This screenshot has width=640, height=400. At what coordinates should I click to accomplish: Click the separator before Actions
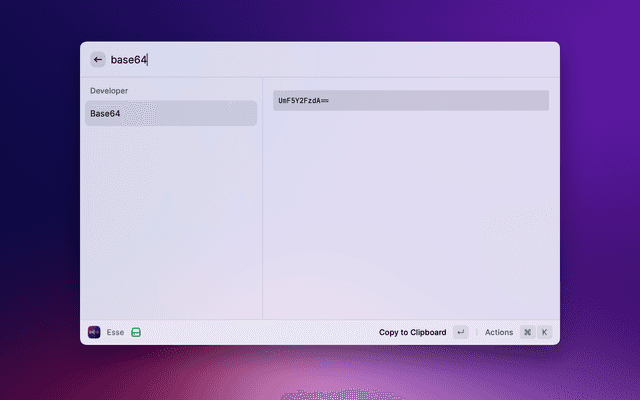point(477,332)
